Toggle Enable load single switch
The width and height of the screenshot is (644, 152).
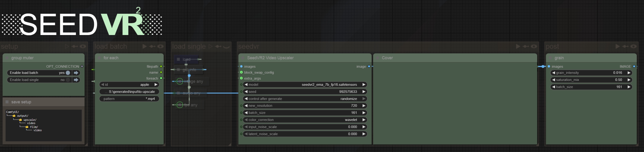tap(68, 80)
